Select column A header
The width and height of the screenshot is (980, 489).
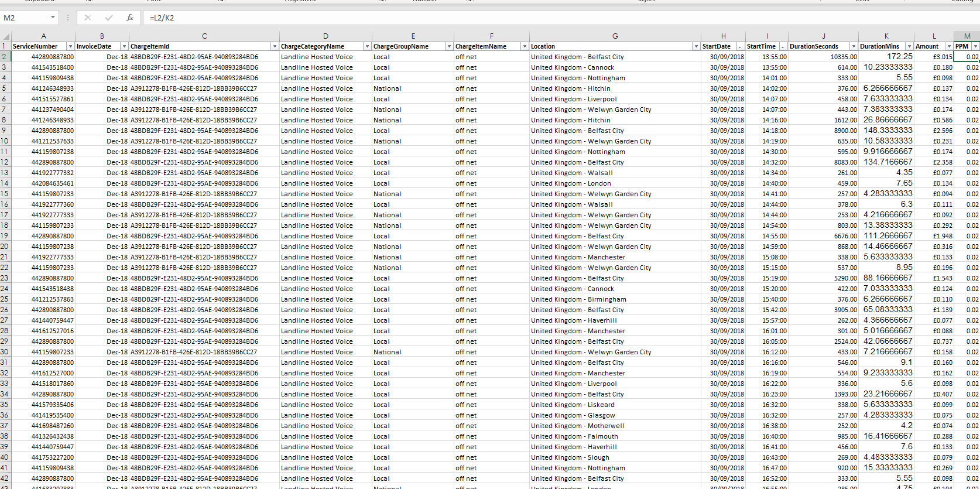coord(43,36)
